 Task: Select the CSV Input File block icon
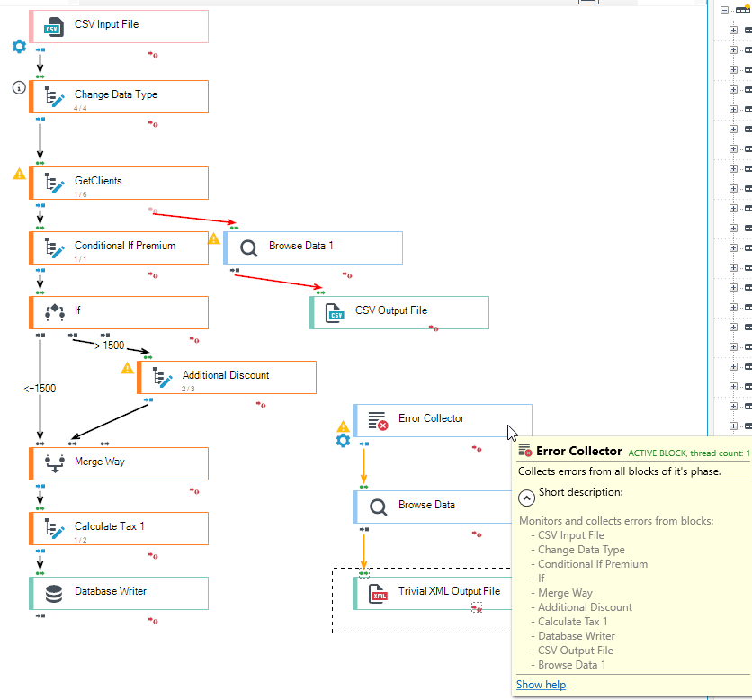54,27
